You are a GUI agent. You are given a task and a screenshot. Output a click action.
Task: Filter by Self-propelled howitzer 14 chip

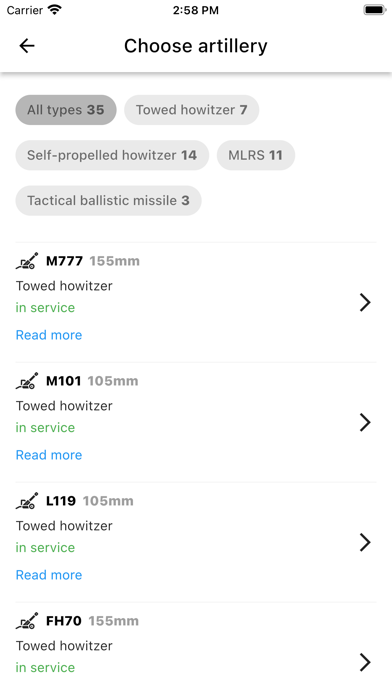click(x=112, y=155)
